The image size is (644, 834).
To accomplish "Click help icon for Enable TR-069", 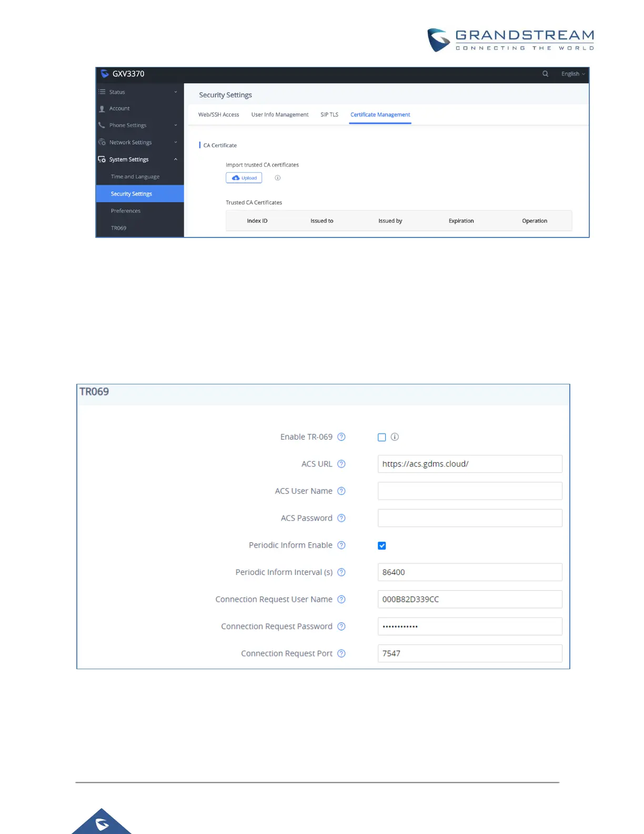I will pos(341,437).
